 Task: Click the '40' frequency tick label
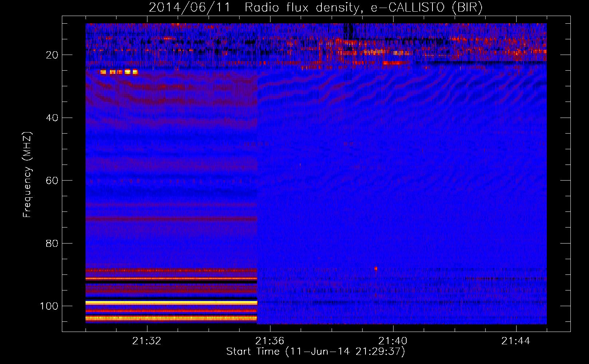point(52,118)
